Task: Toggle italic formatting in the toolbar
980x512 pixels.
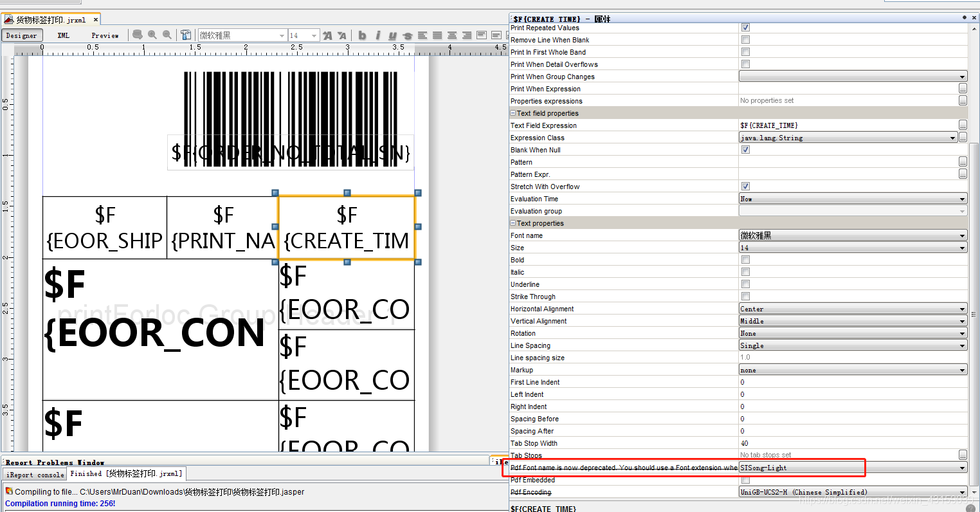Action: click(377, 35)
